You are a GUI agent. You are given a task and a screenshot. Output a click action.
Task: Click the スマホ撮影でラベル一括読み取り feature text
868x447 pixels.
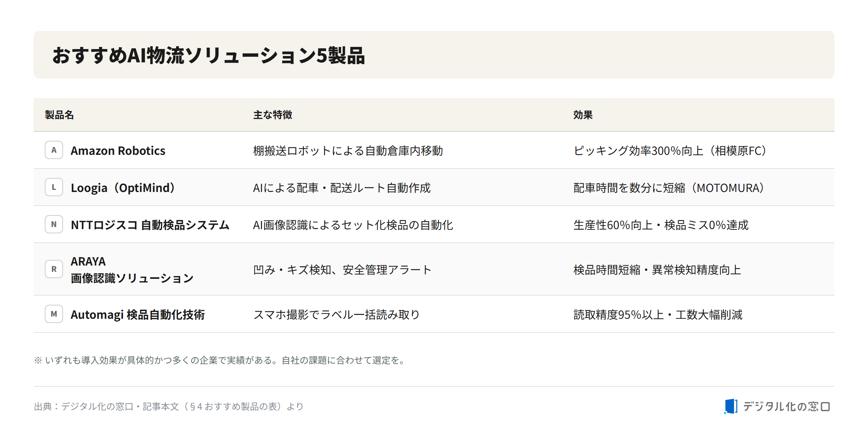(336, 315)
